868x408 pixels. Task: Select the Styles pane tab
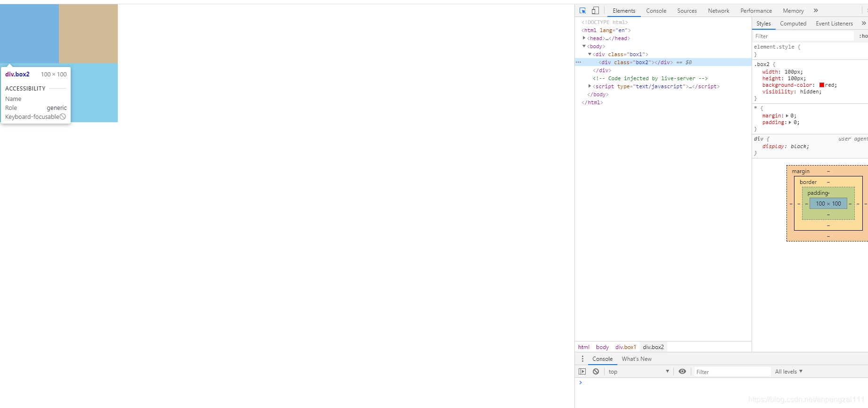[763, 24]
